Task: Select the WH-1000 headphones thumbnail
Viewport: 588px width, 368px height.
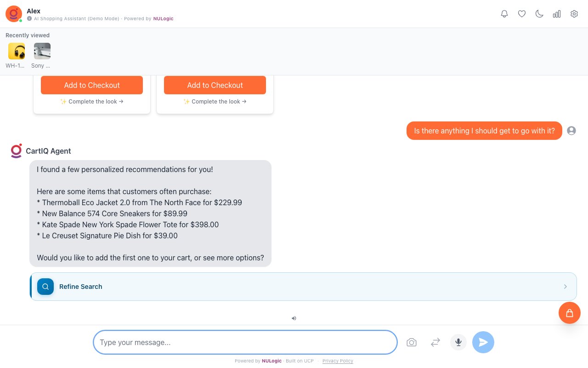Action: pos(17,51)
